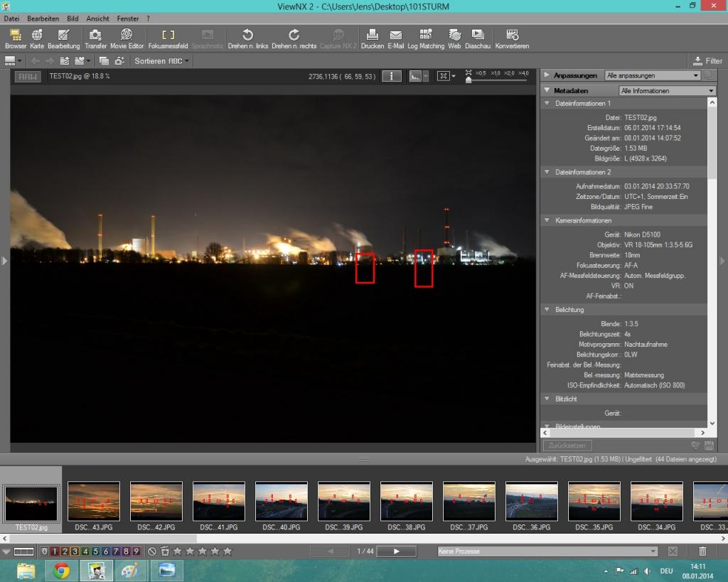Open histogram options dropdown arrow
The width and height of the screenshot is (728, 582).
[425, 76]
